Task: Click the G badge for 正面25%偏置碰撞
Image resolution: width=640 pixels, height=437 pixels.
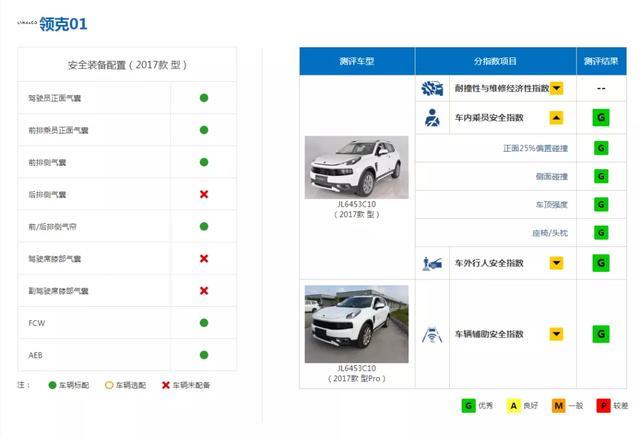Action: pyautogui.click(x=601, y=148)
